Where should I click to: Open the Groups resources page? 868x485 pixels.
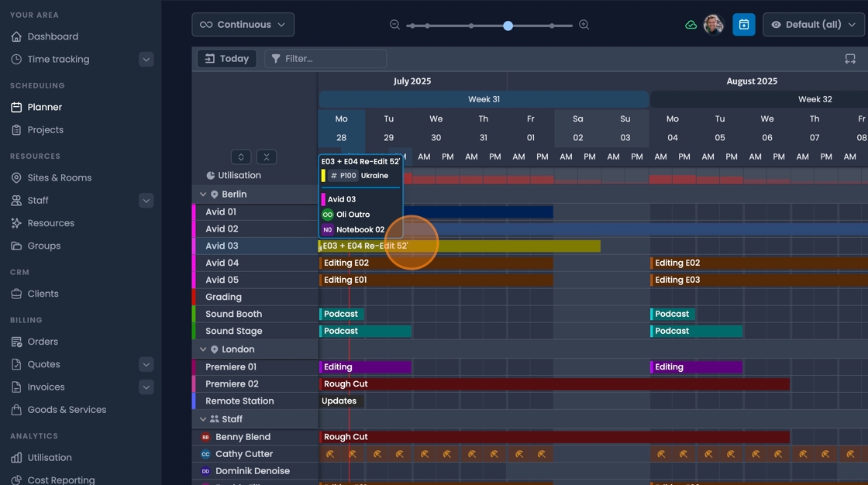(x=43, y=246)
